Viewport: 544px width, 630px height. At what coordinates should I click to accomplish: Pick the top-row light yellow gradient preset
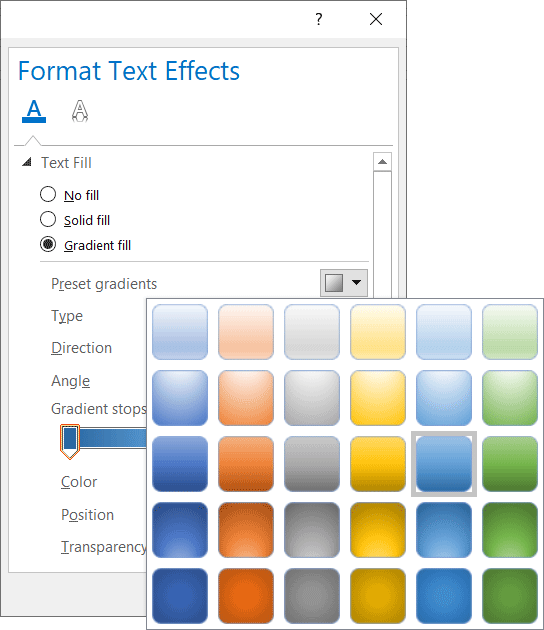[x=378, y=332]
